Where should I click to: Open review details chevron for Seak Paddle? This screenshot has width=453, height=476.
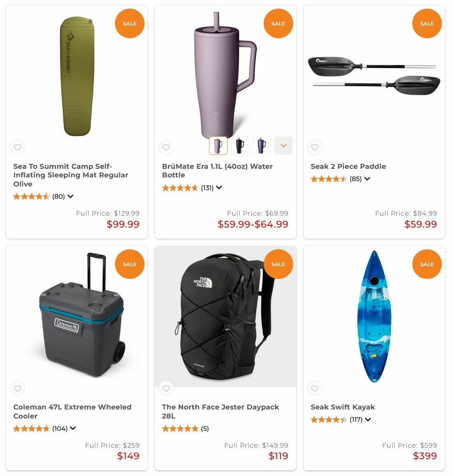pos(367,179)
